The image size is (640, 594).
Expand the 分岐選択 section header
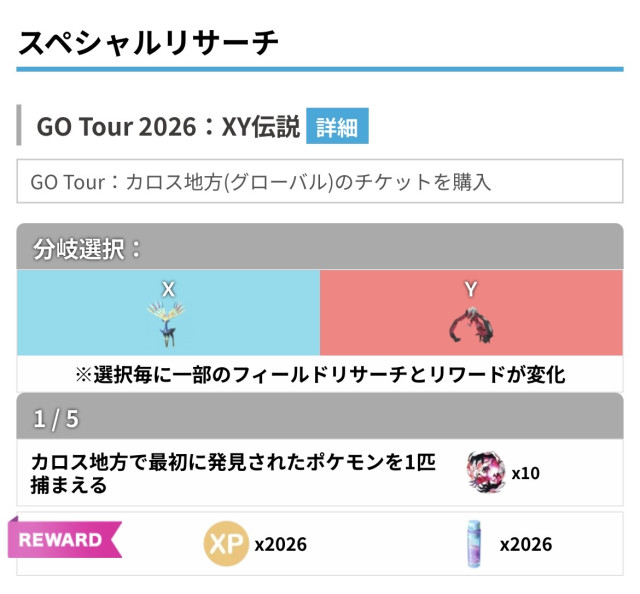pos(319,247)
